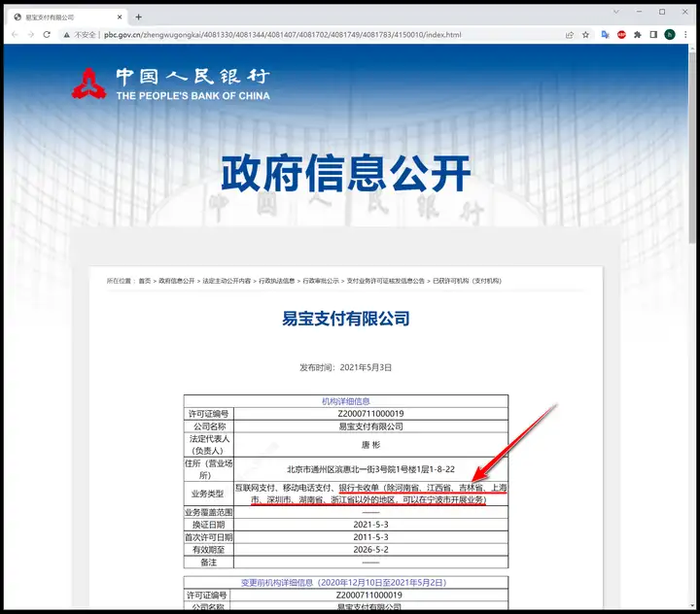
Task: Open the Google Translate extension icon
Action: pos(605,35)
